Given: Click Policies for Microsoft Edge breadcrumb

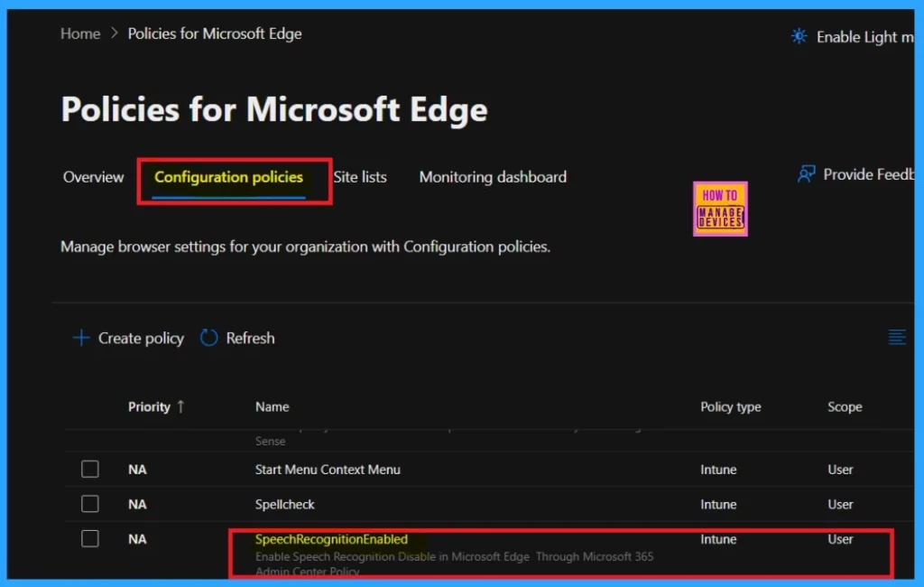Looking at the screenshot, I should coord(215,33).
